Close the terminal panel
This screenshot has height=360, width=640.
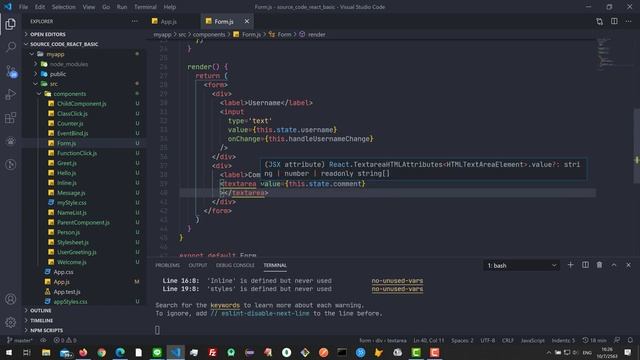click(629, 265)
